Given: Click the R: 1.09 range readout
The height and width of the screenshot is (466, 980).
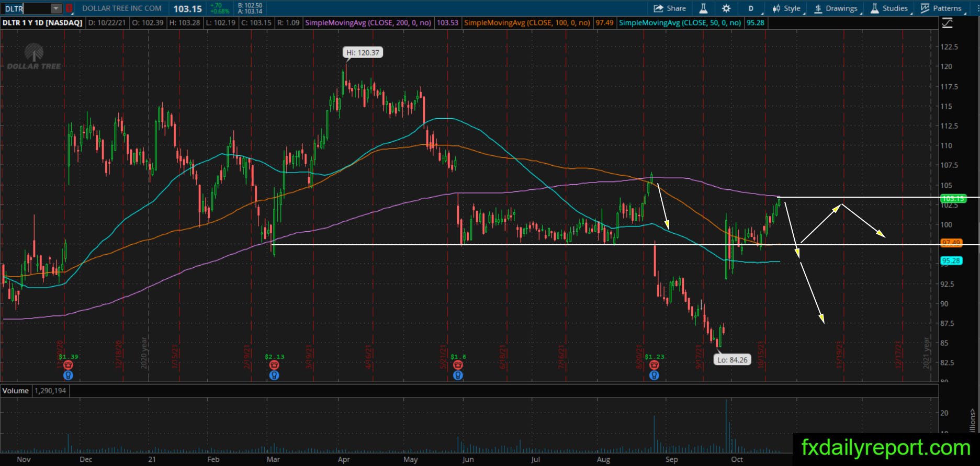Looking at the screenshot, I should coord(288,23).
